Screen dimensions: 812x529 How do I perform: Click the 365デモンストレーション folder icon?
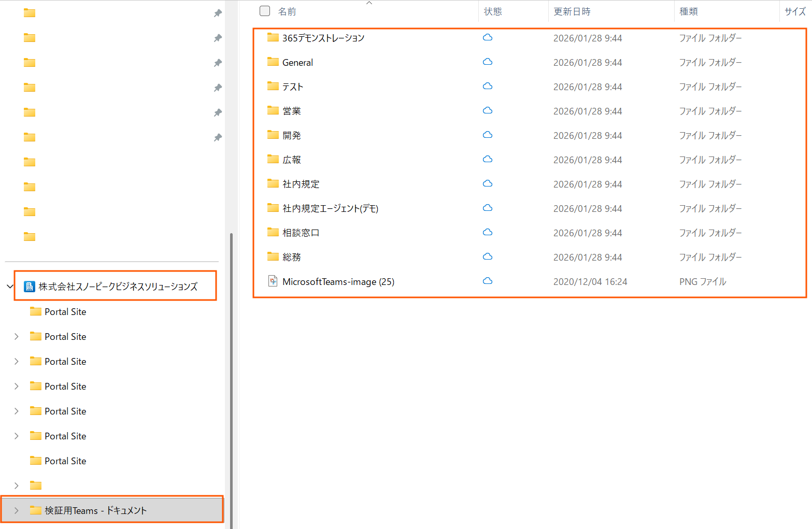pyautogui.click(x=273, y=37)
